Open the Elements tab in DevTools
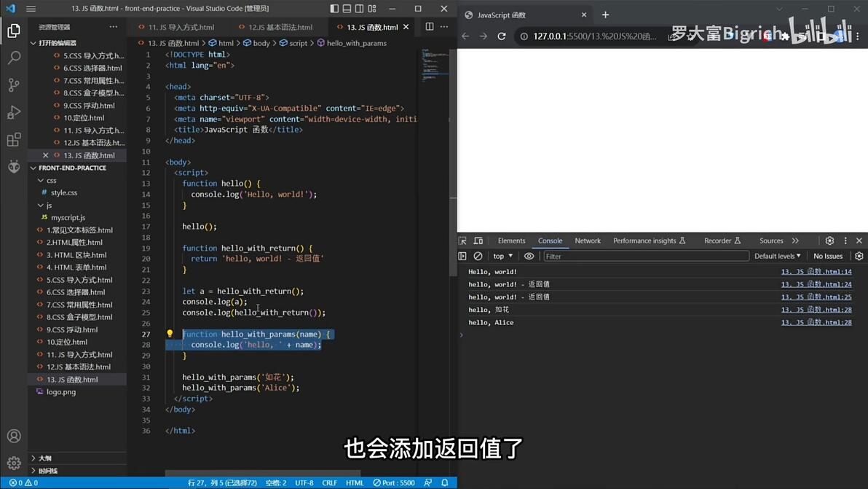Screen dimensions: 868x489 [x=511, y=241]
